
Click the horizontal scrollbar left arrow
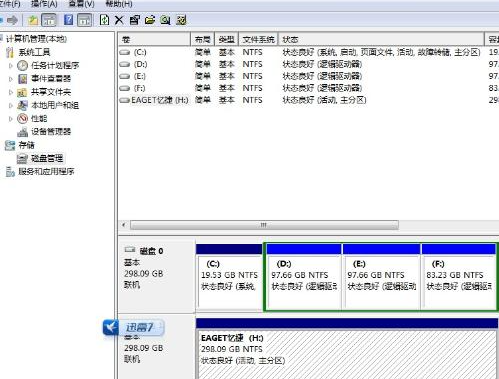(124, 225)
